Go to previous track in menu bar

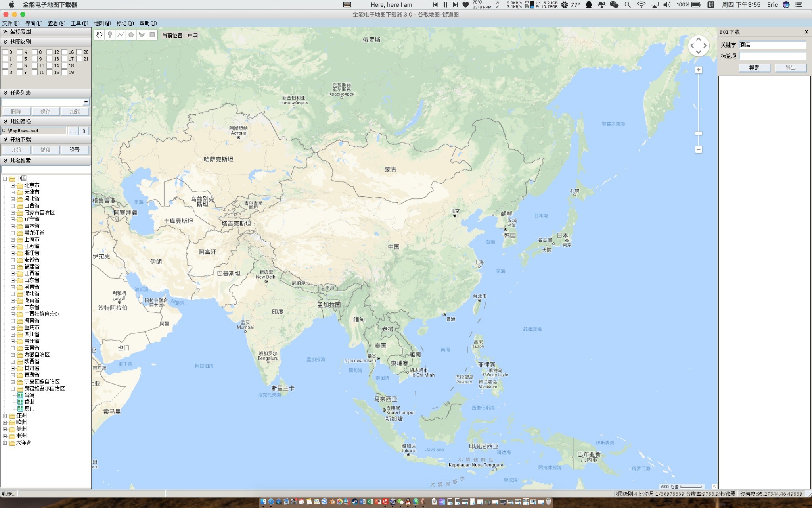point(435,5)
